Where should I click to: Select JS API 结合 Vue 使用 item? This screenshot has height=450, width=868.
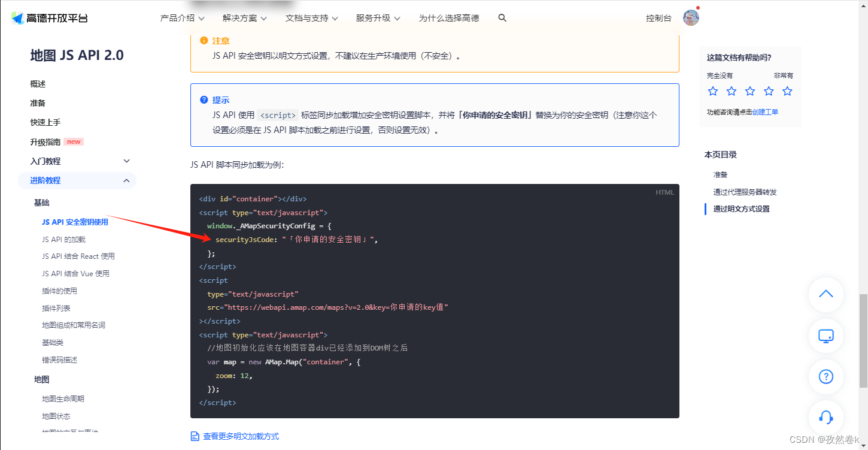coord(75,273)
